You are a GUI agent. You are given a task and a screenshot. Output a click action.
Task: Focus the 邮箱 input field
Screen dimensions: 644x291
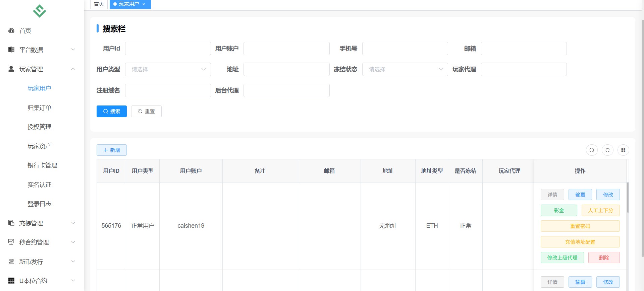(x=524, y=49)
